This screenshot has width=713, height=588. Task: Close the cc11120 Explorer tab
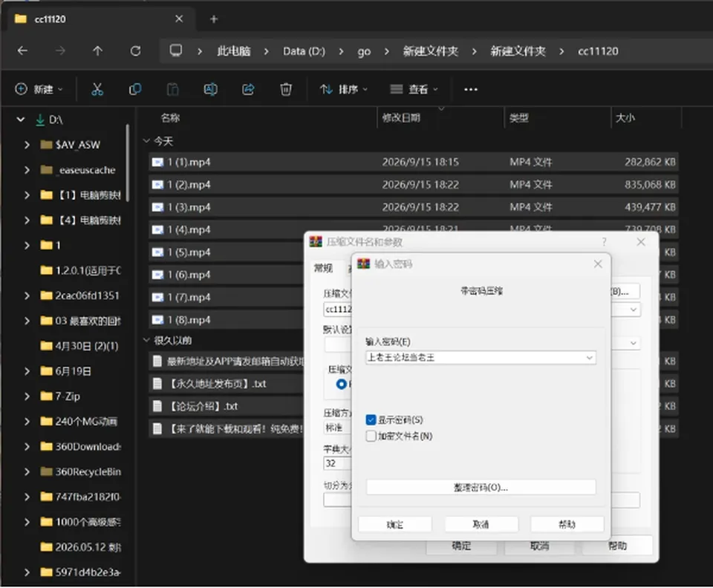coord(179,19)
